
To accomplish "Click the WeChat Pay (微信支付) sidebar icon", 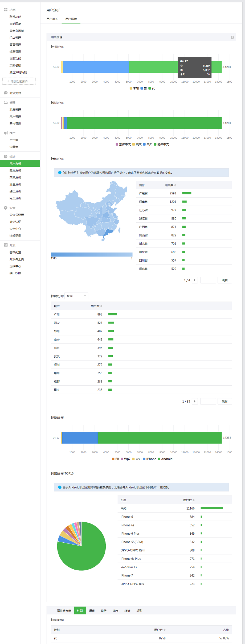I will point(6,93).
